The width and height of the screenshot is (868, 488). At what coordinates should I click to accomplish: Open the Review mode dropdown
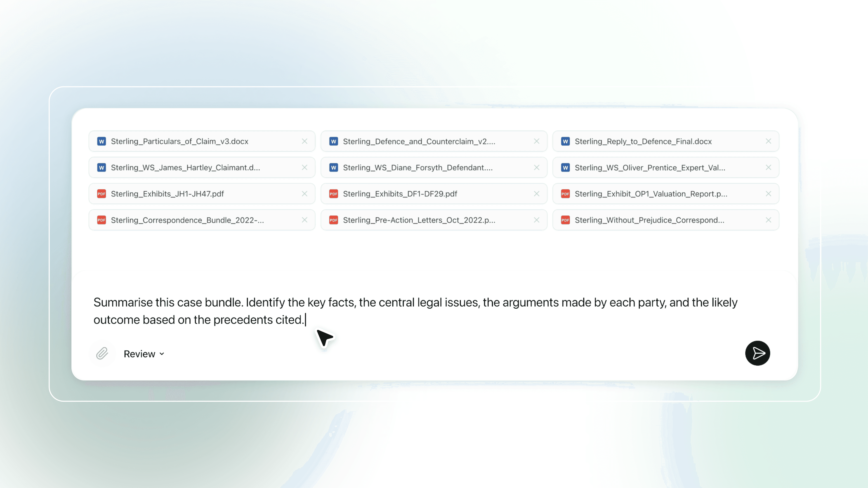144,354
